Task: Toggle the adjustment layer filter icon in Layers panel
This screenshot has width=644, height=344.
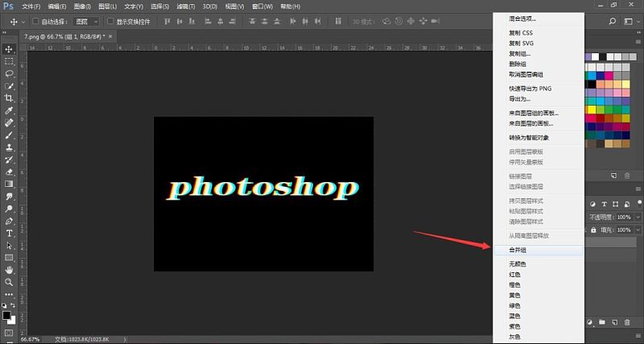Action: [593, 205]
